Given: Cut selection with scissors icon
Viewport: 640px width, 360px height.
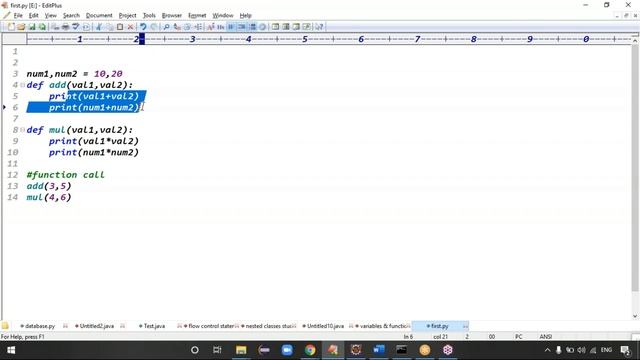Looking at the screenshot, I should point(98,27).
